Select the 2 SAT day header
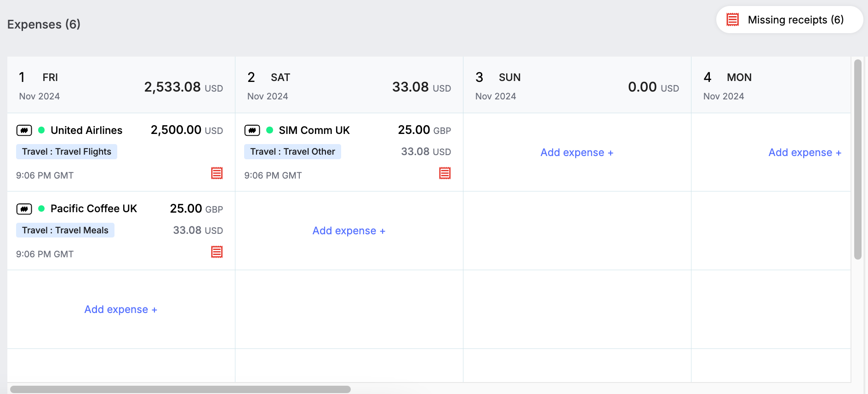 (349, 85)
